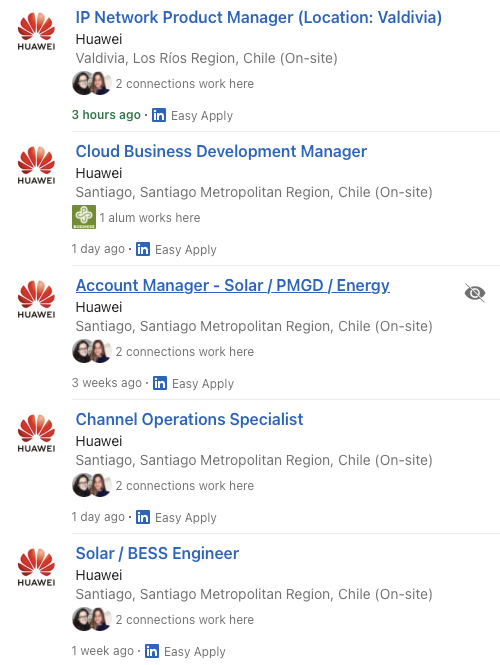
Task: Click LinkedIn icon next to '1 week ago'
Action: 152,651
